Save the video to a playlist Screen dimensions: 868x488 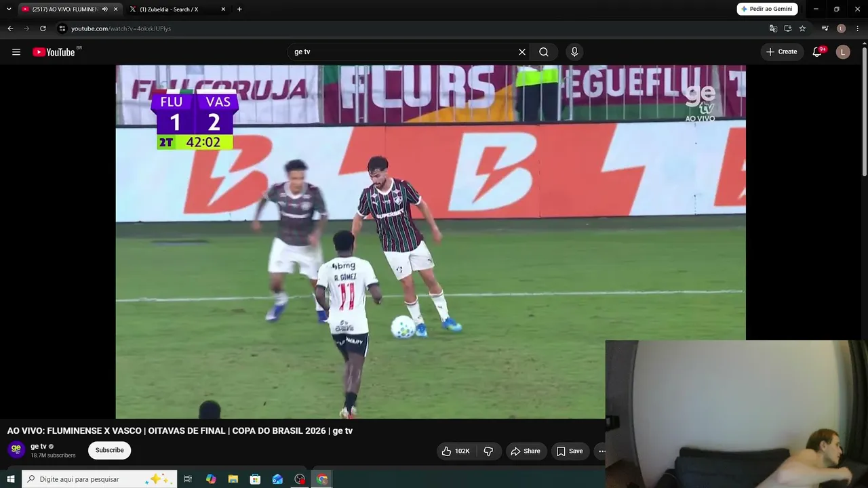tap(570, 451)
